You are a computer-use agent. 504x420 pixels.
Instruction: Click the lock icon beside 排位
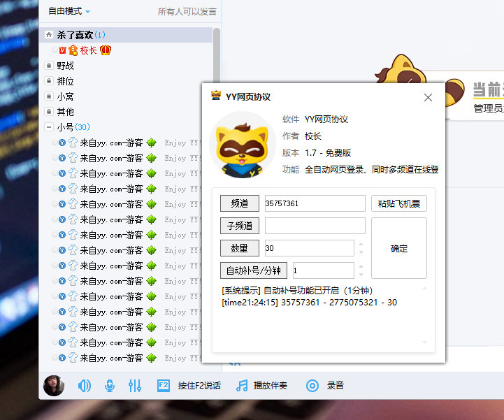click(49, 81)
